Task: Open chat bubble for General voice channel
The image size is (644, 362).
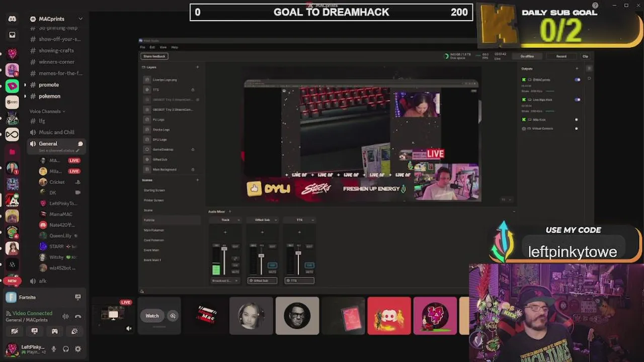Action: click(x=80, y=144)
